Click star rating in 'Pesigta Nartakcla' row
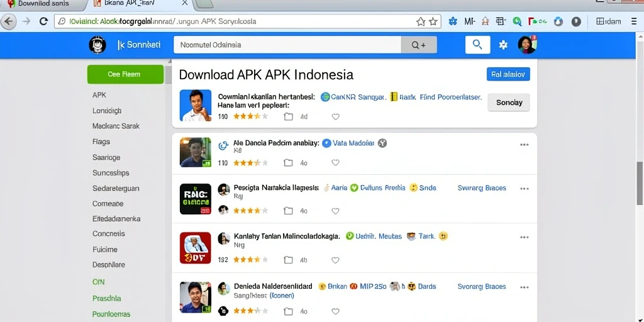 pos(250,211)
